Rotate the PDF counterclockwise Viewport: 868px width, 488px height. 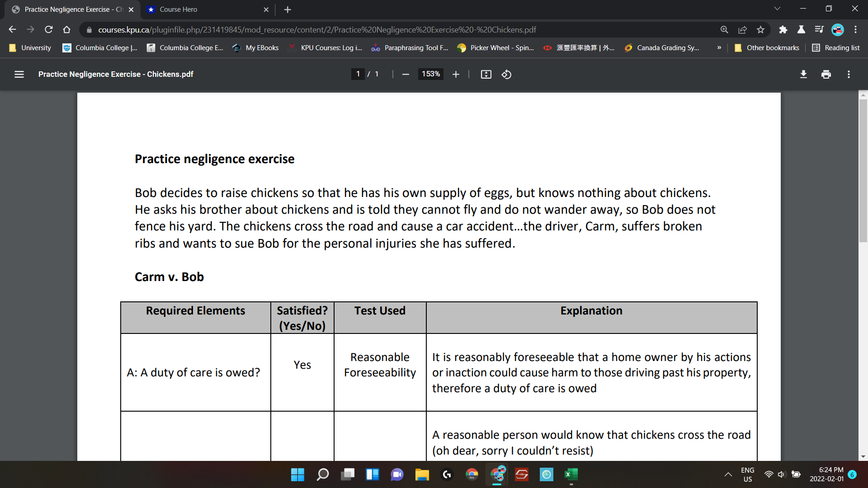click(506, 74)
